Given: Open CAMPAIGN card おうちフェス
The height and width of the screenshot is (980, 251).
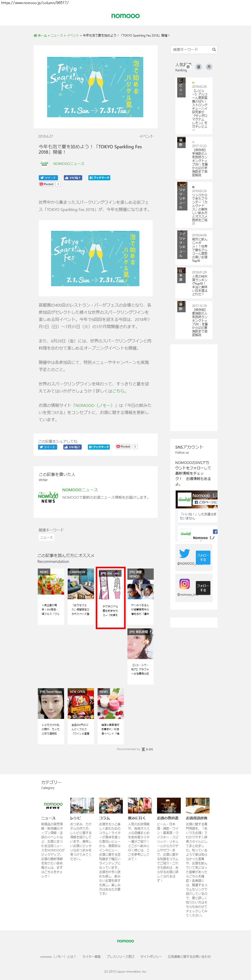Looking at the screenshot, I should click(x=80, y=596).
